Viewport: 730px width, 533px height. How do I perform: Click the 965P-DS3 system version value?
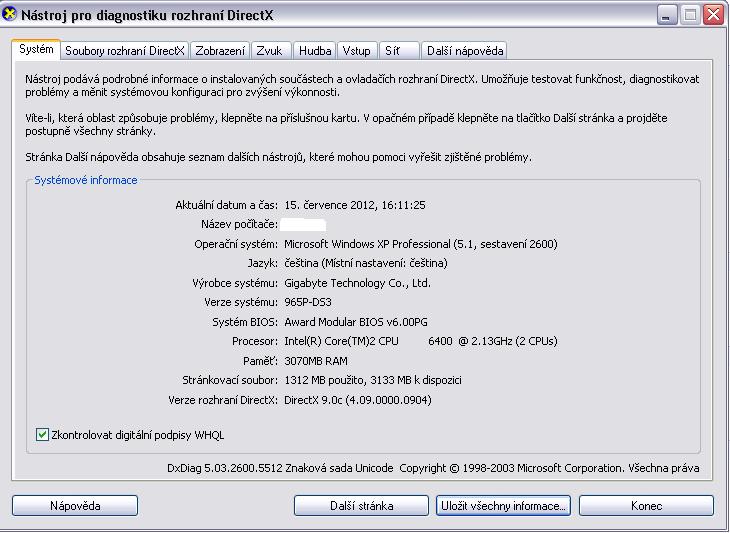[x=308, y=302]
